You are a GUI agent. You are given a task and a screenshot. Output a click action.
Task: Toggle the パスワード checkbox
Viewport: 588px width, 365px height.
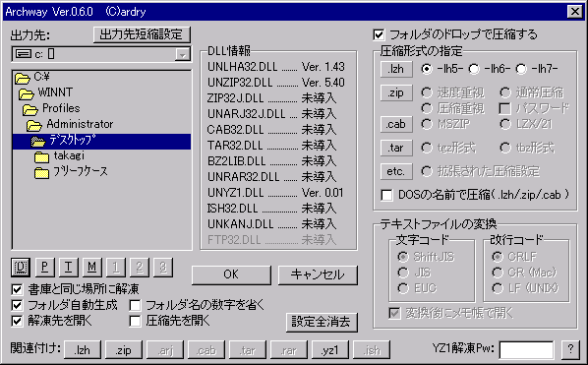tap(534, 108)
